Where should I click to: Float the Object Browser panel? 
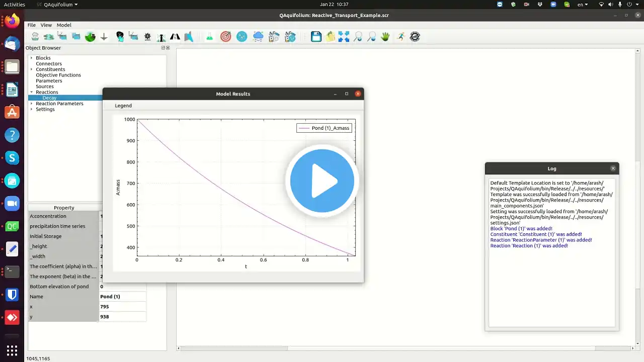coord(163,48)
